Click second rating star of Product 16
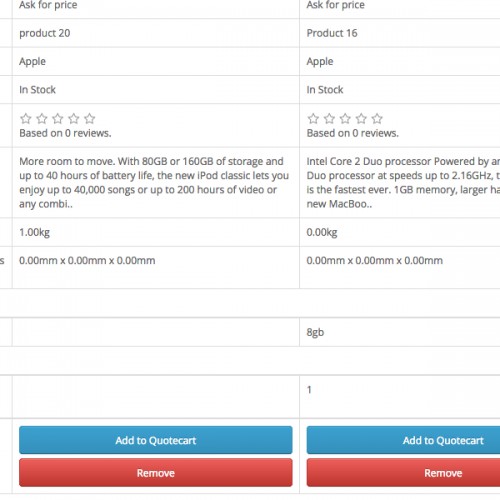500x500 pixels. (329, 119)
